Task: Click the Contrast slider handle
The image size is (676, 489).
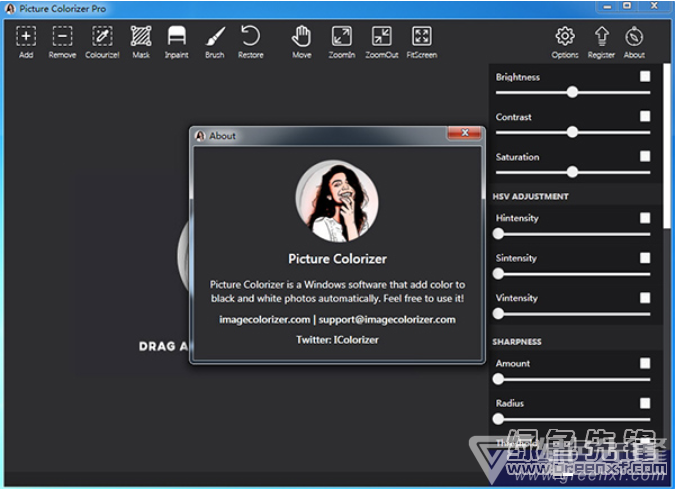Action: [x=572, y=132]
